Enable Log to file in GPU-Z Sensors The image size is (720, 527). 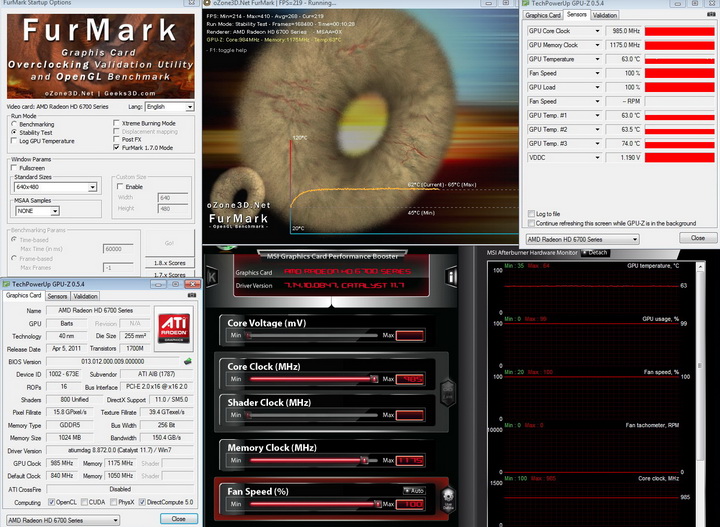tap(531, 214)
